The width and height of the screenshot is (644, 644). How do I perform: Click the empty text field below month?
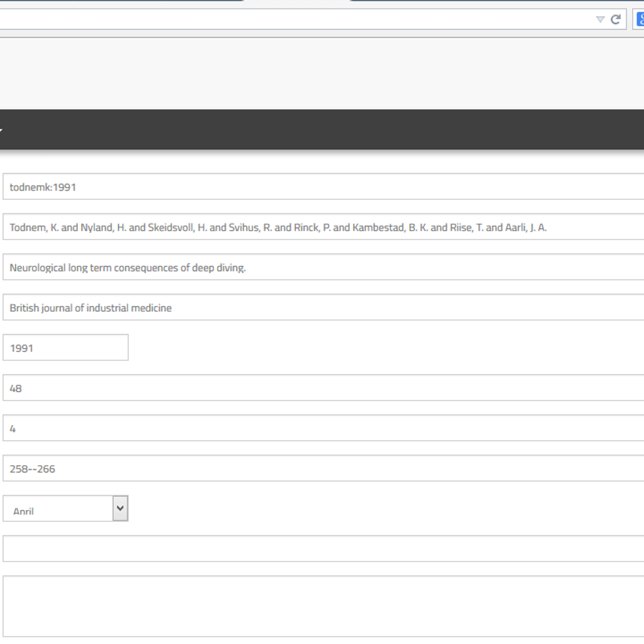pos(322,548)
